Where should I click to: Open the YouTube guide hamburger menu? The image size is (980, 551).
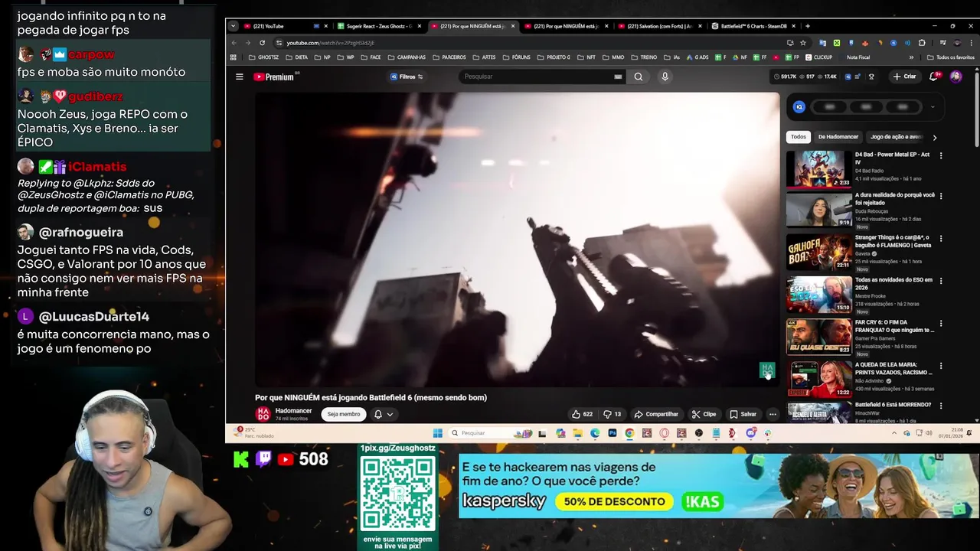pyautogui.click(x=239, y=77)
